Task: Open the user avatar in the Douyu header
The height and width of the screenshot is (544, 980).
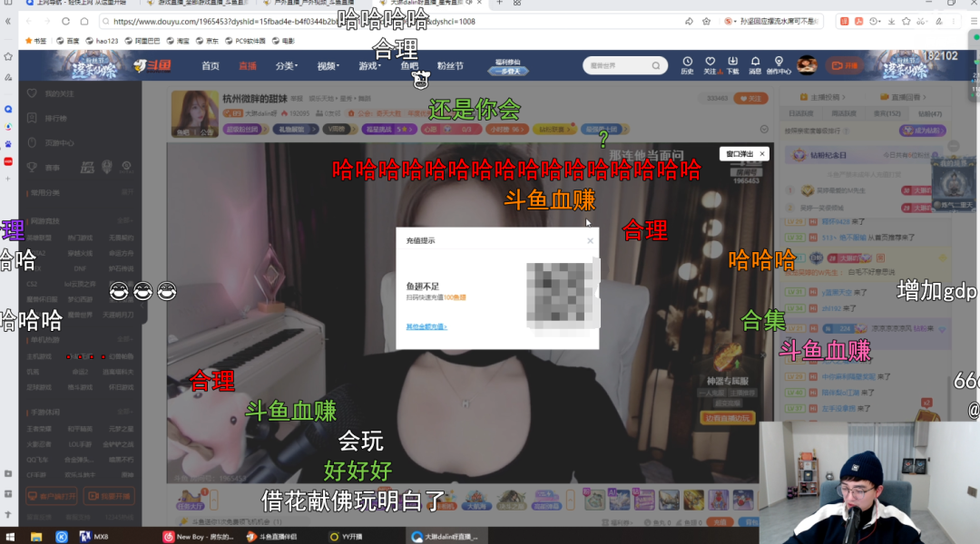Action: (807, 65)
